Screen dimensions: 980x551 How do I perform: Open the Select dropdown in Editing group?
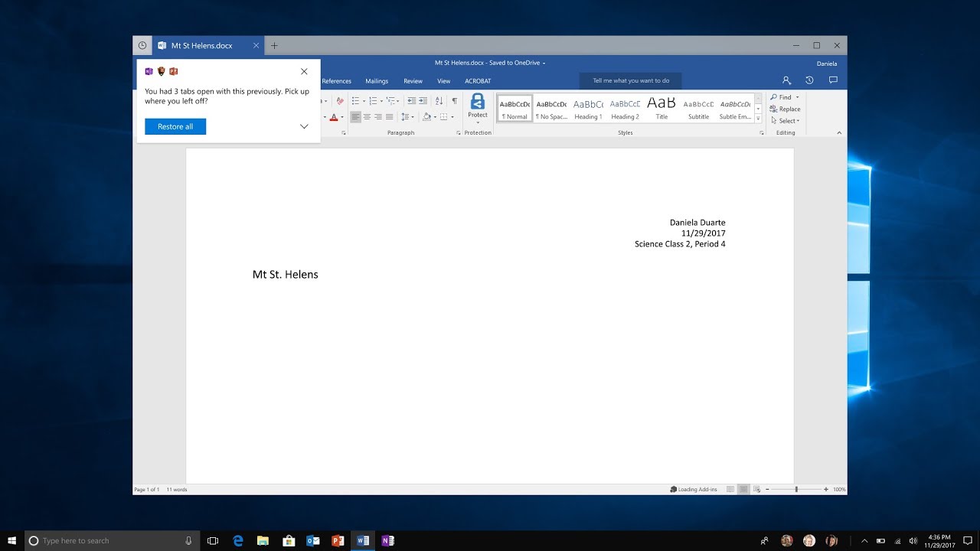[786, 121]
